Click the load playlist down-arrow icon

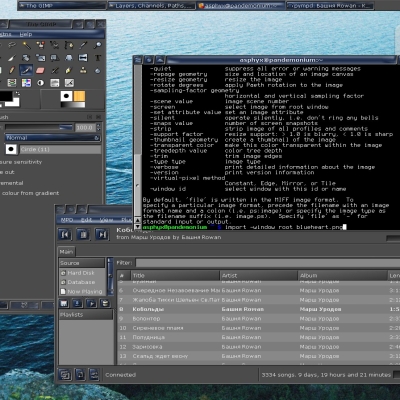click(78, 303)
